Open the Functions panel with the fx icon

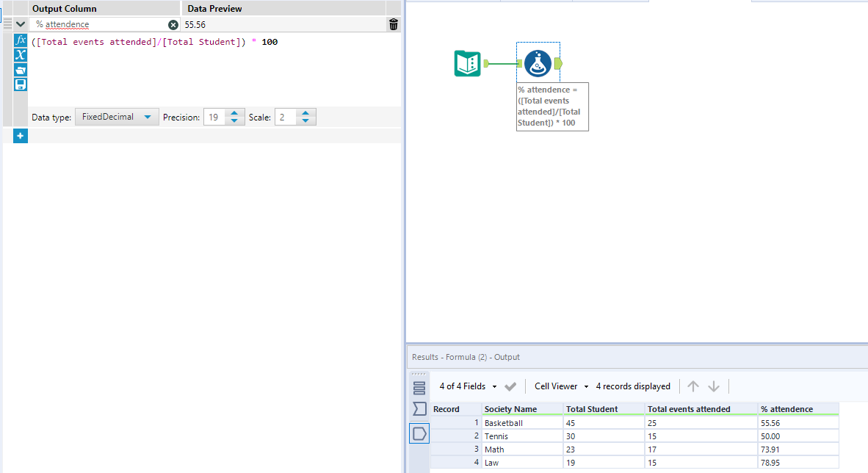pos(21,40)
